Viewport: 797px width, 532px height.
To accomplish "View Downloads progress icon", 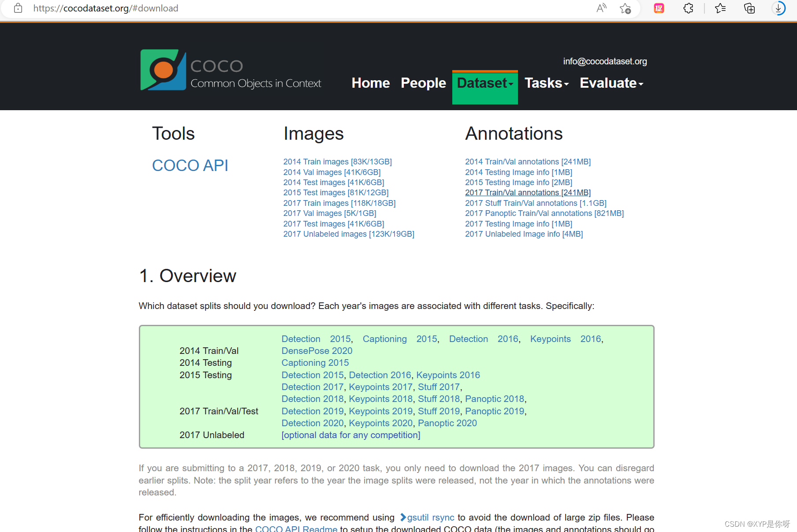I will coord(778,8).
